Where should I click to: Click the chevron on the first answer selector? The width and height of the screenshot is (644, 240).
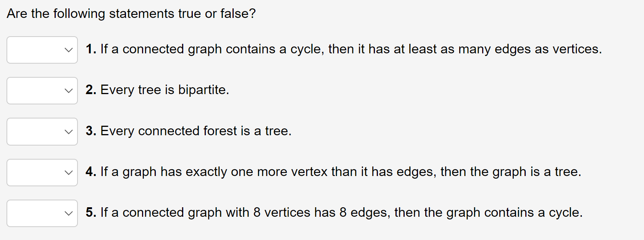click(x=68, y=50)
